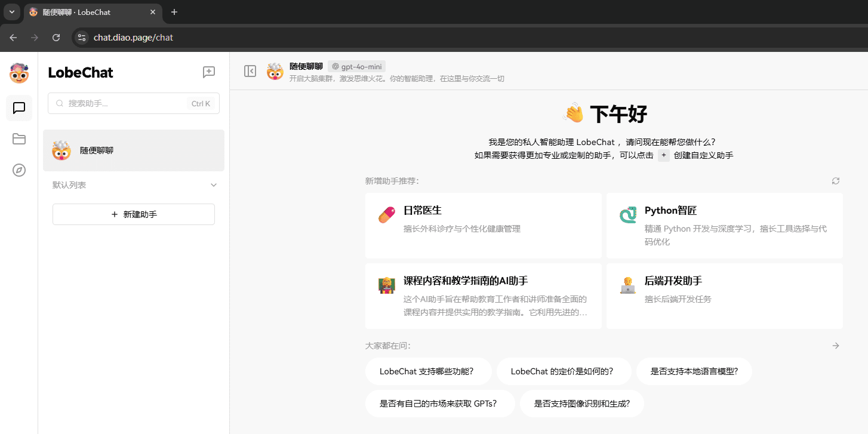Image resolution: width=868 pixels, height=434 pixels.
Task: Ask '是否支持本地语言模型?'
Action: [694, 371]
